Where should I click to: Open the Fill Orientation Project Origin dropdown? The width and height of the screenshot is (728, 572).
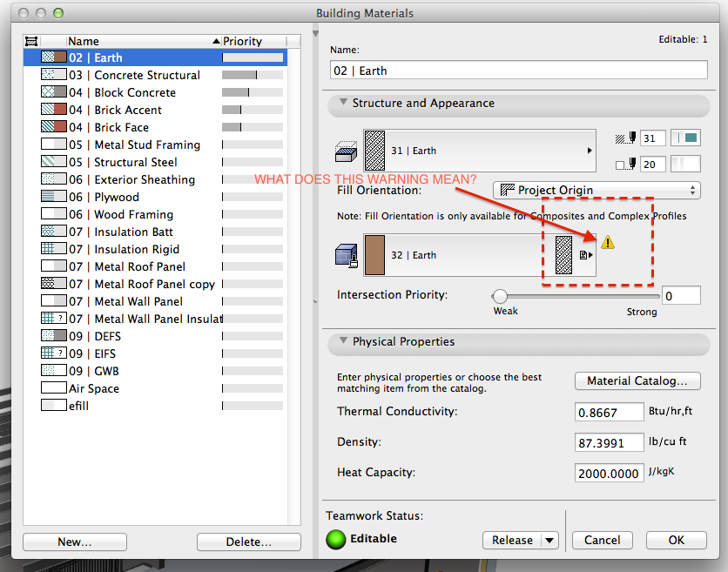[597, 191]
